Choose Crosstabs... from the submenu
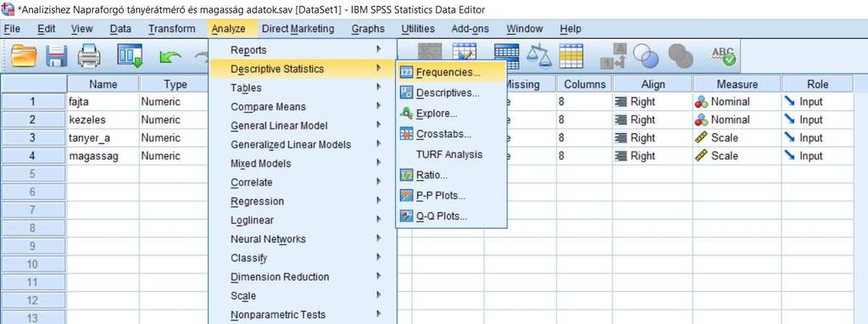868x324 pixels. click(x=451, y=134)
